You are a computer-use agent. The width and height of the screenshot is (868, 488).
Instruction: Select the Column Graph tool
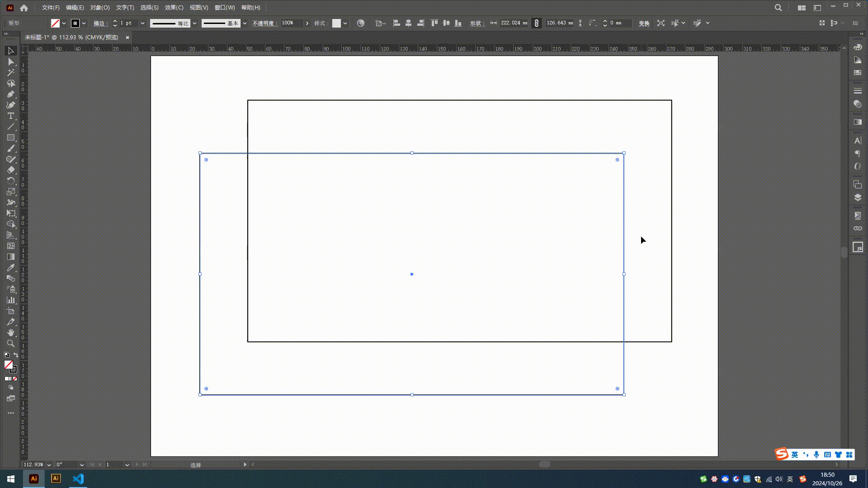tap(11, 300)
